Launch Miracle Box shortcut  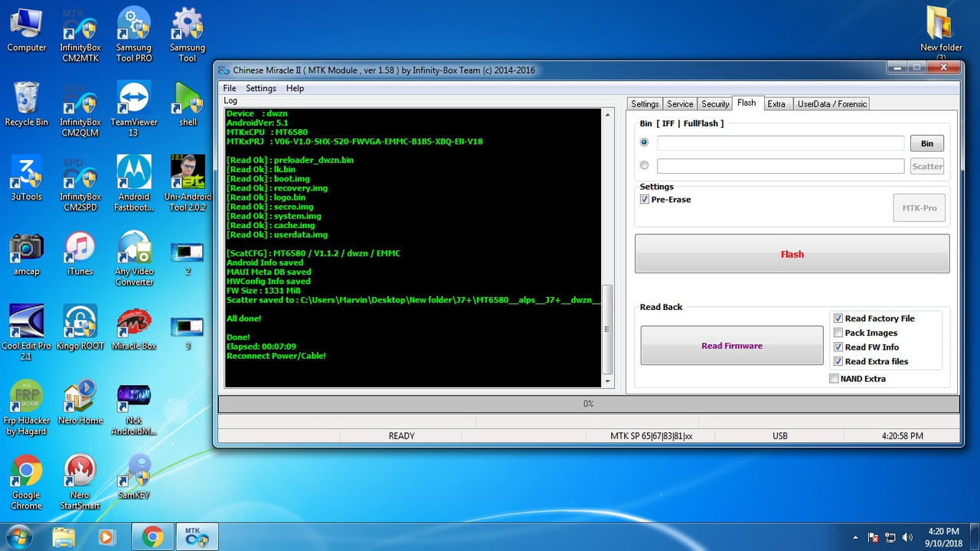pyautogui.click(x=134, y=328)
